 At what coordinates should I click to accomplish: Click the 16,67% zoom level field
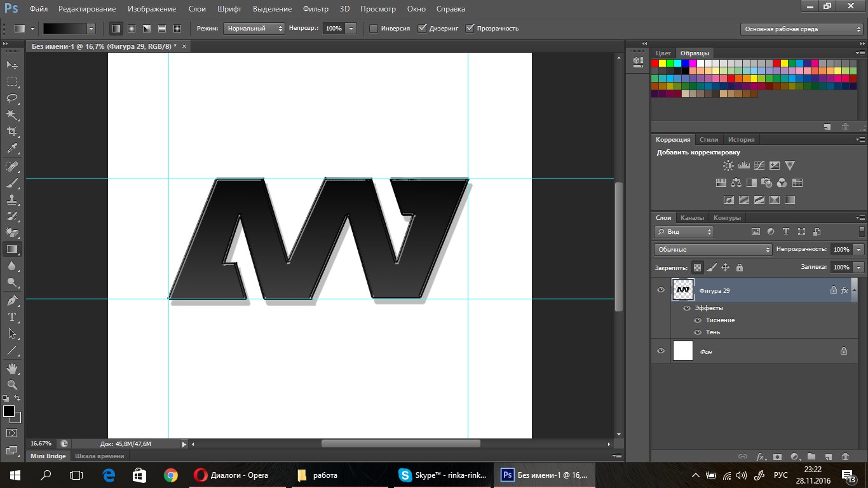[x=41, y=444]
